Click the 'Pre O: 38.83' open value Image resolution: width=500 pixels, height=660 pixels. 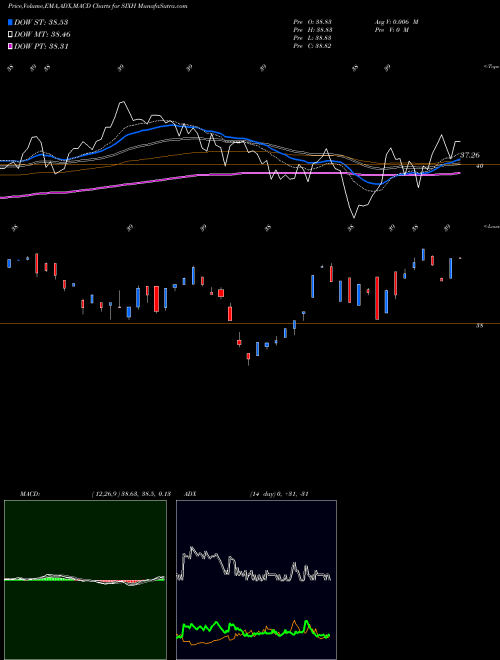tap(314, 22)
